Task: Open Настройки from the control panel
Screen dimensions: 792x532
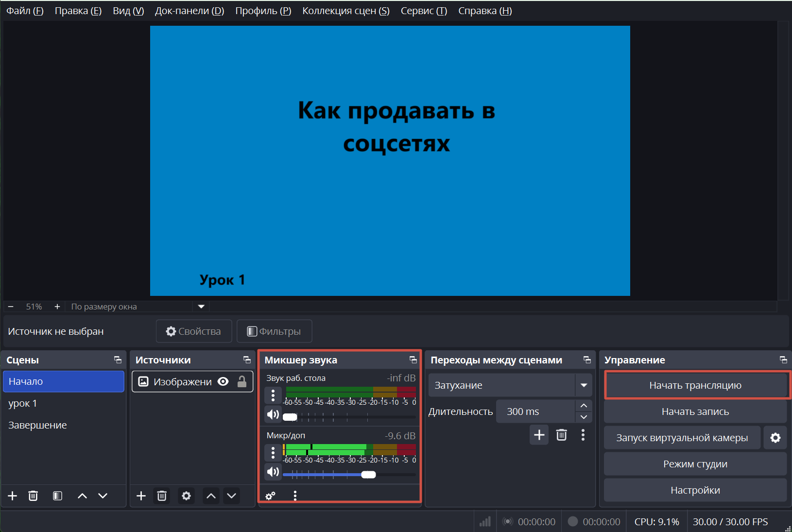Action: tap(695, 490)
